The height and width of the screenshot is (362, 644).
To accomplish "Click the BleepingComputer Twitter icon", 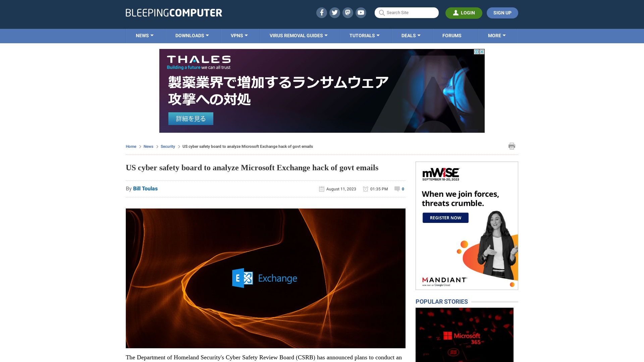I will point(334,12).
